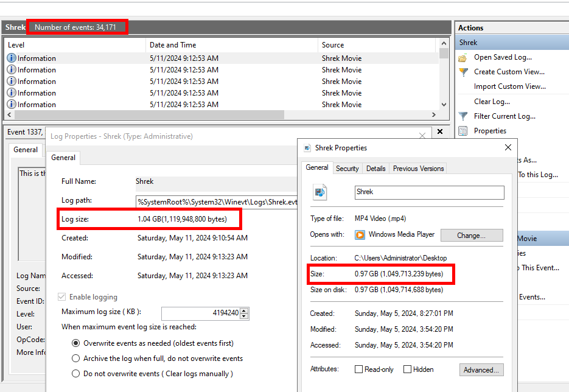Increase maximum log size with up arrow
This screenshot has height=392, width=569.
244,310
